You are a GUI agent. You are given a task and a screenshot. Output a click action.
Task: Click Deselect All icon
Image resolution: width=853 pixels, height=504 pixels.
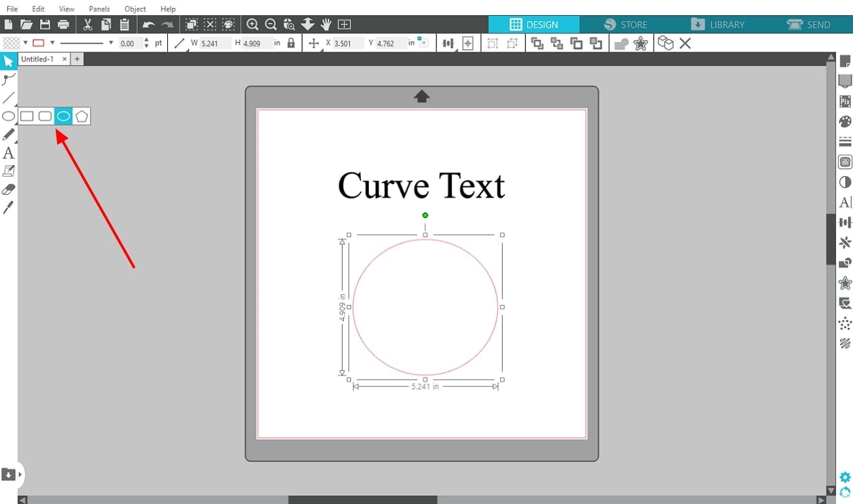[x=210, y=24]
